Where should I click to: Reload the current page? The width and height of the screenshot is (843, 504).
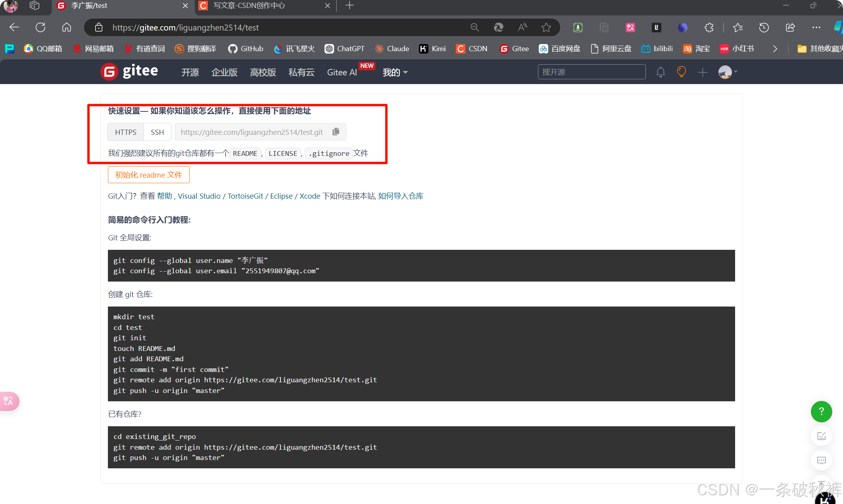40,27
